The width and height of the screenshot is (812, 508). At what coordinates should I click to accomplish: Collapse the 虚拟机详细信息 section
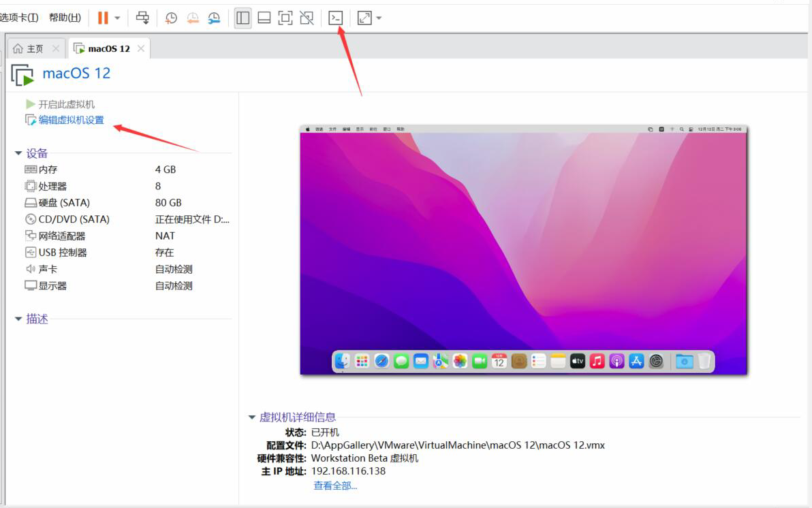[x=252, y=417]
